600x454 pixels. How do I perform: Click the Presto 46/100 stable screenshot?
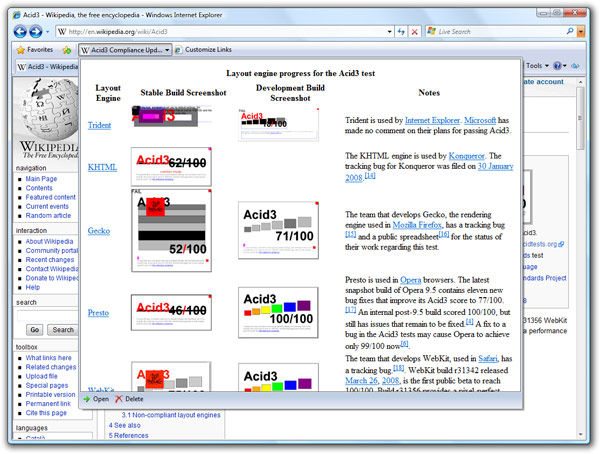(171, 312)
